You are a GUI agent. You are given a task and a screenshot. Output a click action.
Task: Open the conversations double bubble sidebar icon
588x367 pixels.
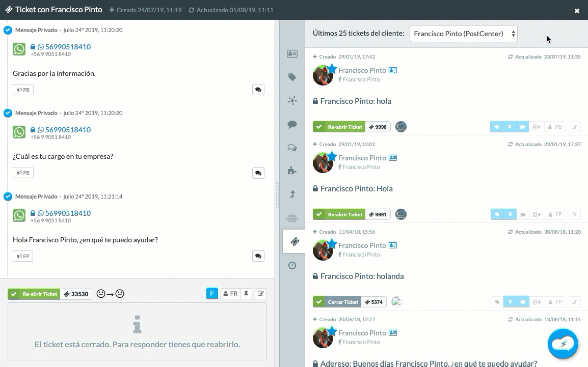pyautogui.click(x=292, y=148)
